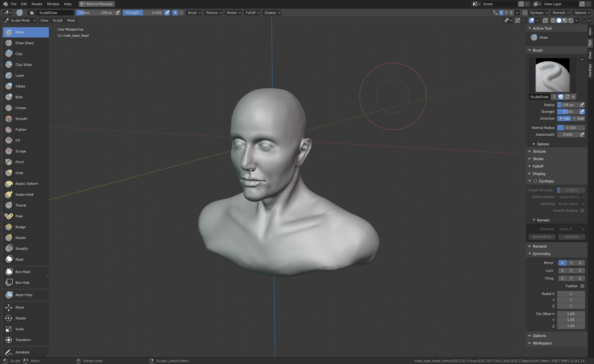Select the Mesh Filter tool
The image size is (594, 364).
pyautogui.click(x=24, y=295)
